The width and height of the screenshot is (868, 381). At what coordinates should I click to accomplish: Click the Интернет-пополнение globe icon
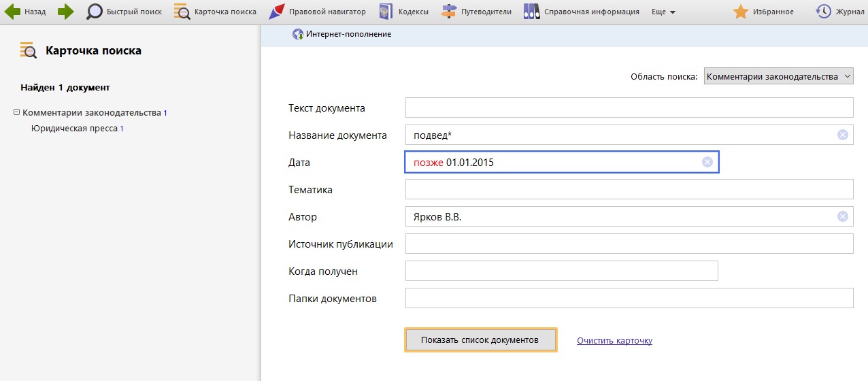298,34
